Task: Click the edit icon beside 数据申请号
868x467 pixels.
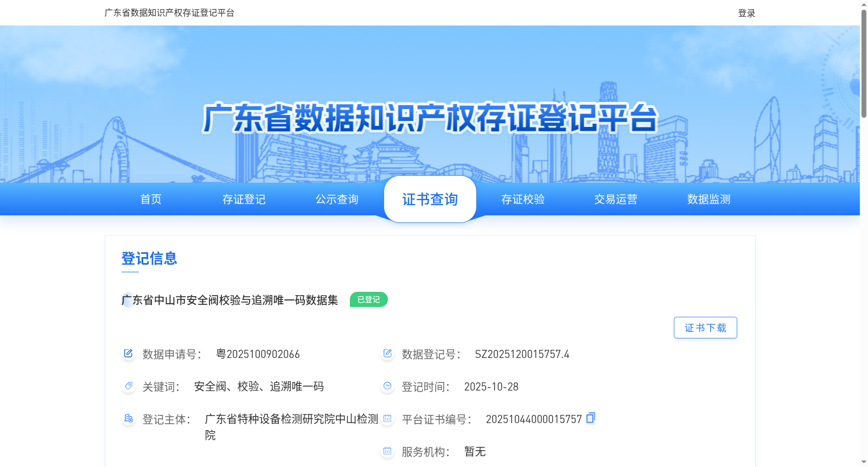Action: pos(128,354)
